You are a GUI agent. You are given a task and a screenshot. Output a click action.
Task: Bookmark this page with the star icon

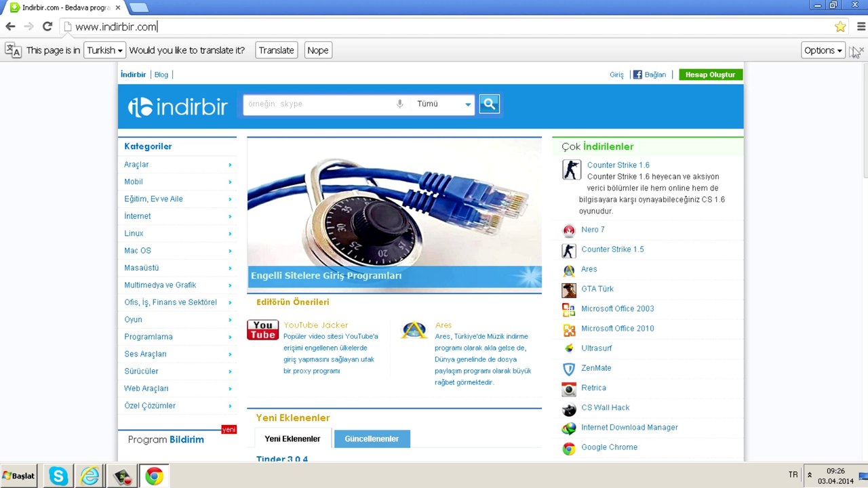pyautogui.click(x=840, y=26)
